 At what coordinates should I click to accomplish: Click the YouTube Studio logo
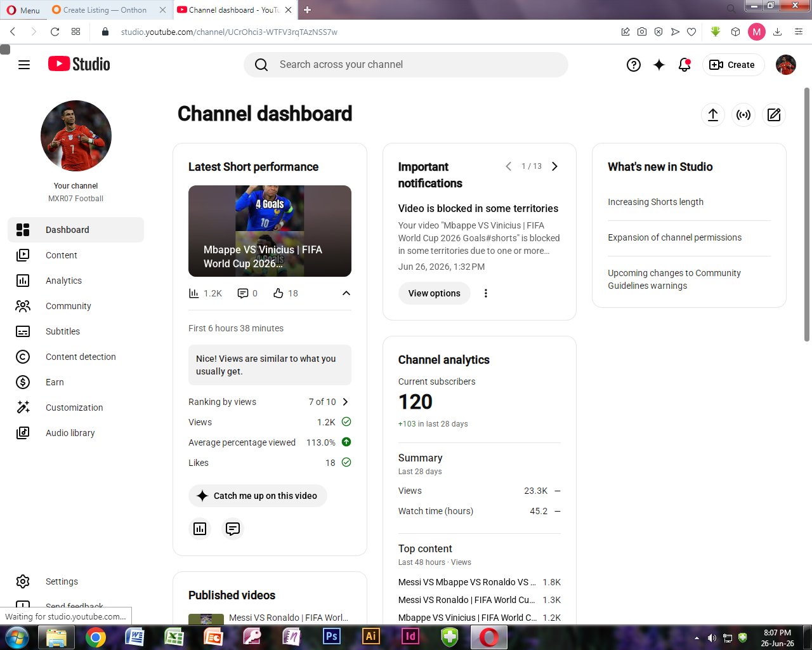click(79, 64)
